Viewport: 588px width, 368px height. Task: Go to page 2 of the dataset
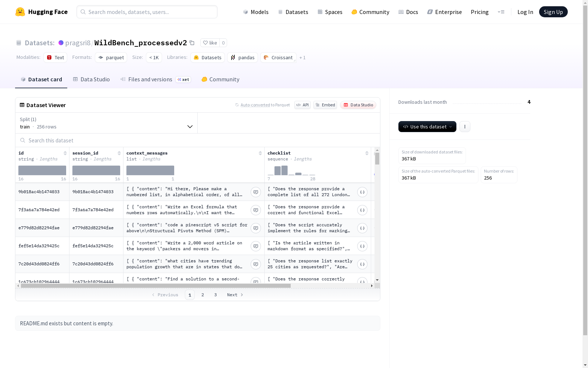[202, 295]
